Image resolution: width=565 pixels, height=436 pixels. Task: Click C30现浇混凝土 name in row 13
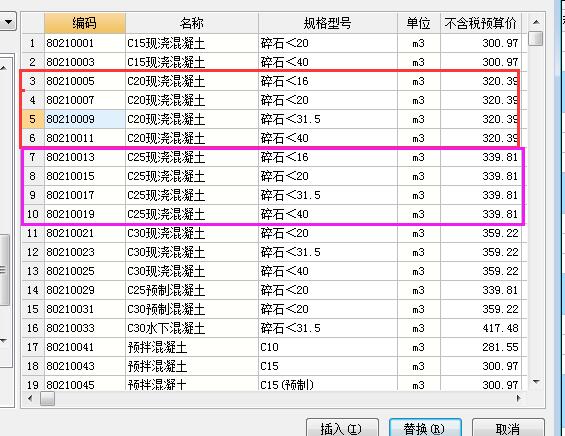(x=192, y=271)
